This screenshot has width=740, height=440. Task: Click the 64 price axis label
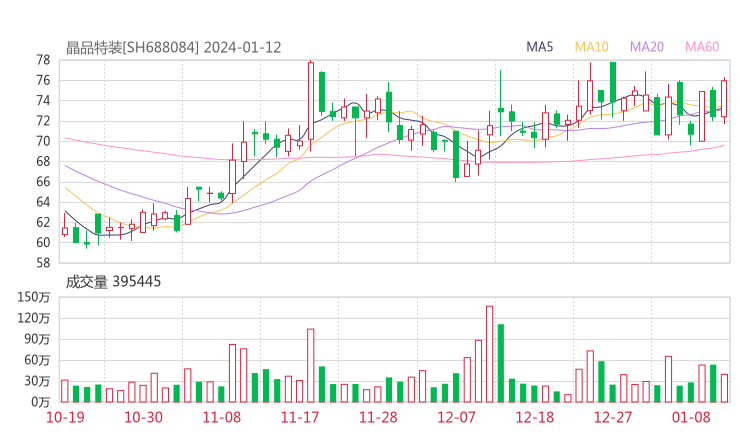click(x=43, y=202)
